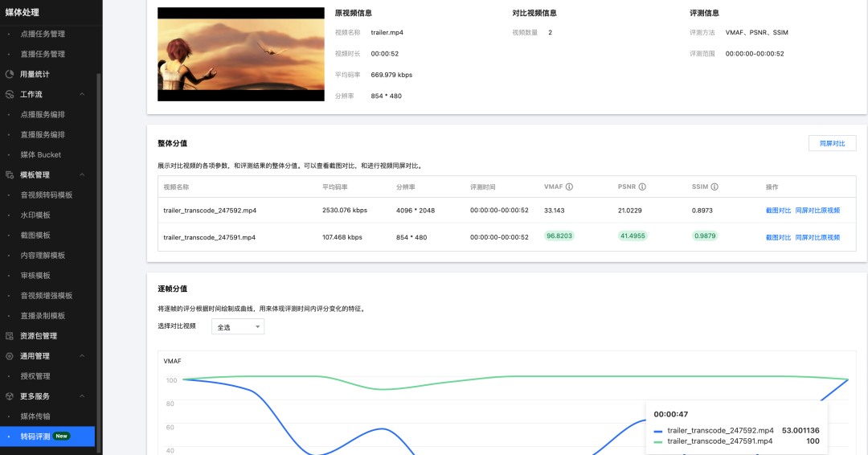Screen dimensions: 868x455
Task: Open 资源包管理 menu item
Action: (39, 336)
